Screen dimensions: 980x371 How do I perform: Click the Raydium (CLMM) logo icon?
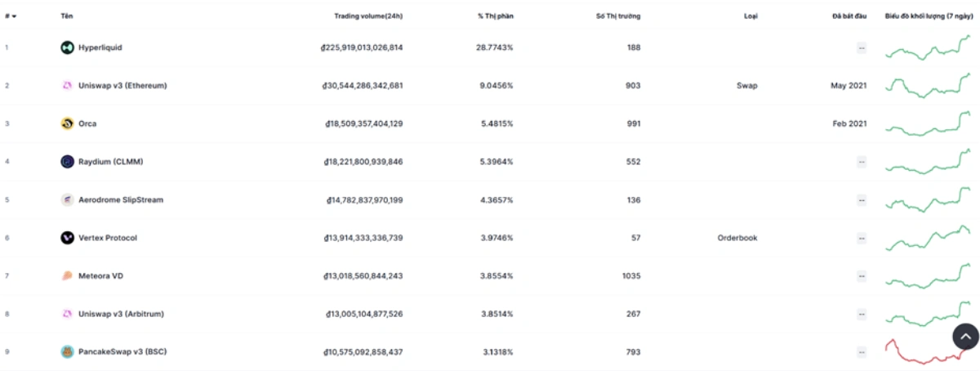coord(67,162)
